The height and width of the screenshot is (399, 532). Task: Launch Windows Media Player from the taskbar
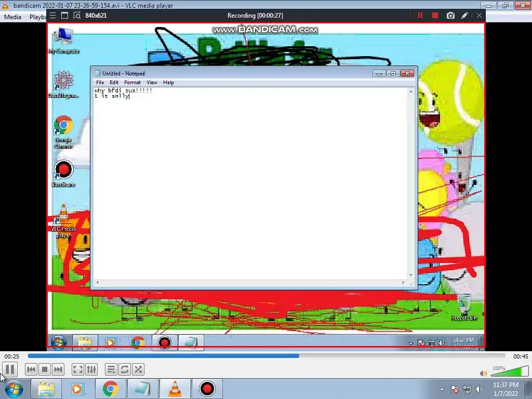coord(77,389)
